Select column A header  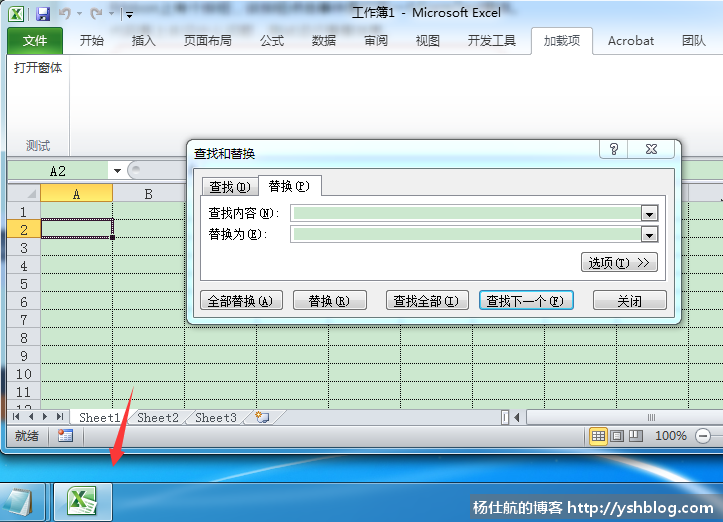tap(77, 194)
